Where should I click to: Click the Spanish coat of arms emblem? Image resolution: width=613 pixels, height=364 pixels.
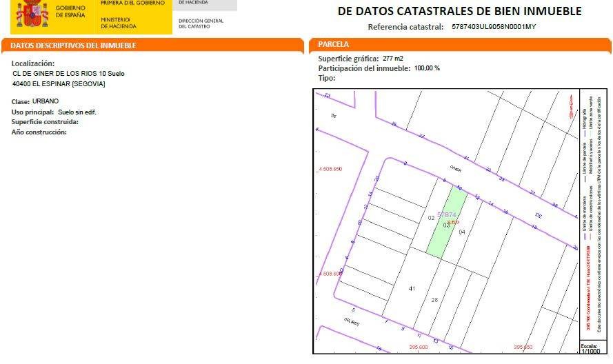tap(32, 14)
